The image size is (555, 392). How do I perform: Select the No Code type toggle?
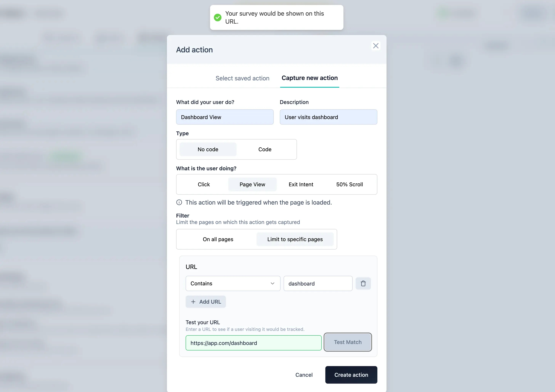[208, 149]
